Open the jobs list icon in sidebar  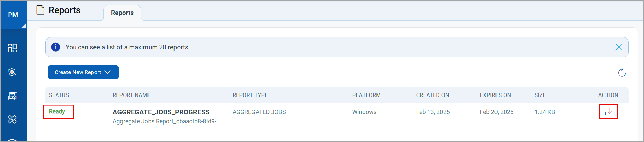(12, 96)
